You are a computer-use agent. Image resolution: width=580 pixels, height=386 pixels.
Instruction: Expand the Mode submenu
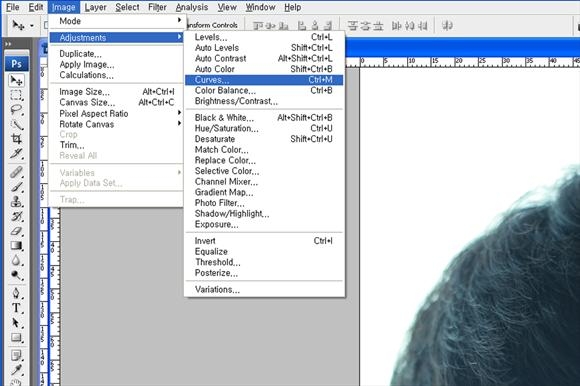[x=117, y=21]
